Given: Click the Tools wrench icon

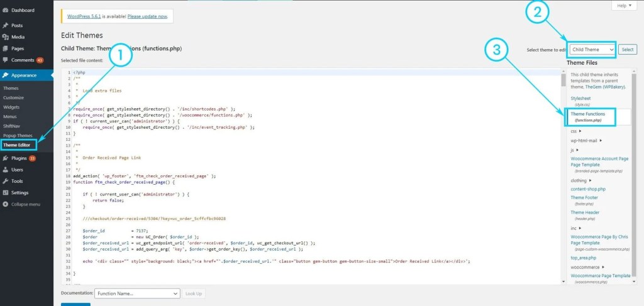Looking at the screenshot, I should click(x=5, y=182).
